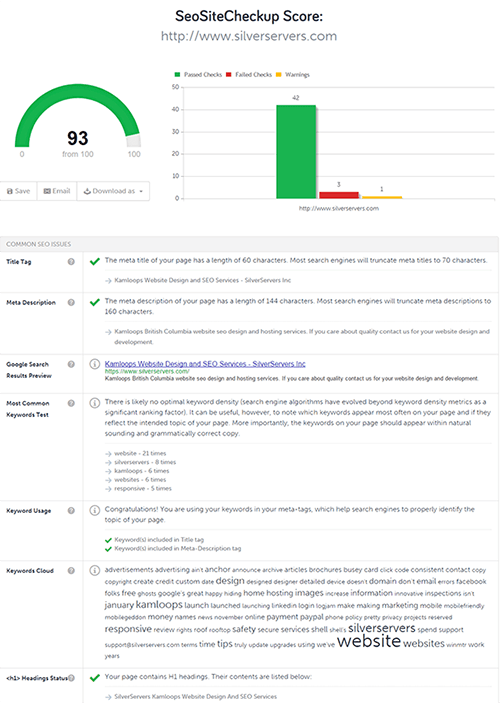Click help icon for Most Common Keywords Test
The width and height of the screenshot is (500, 703).
point(71,404)
